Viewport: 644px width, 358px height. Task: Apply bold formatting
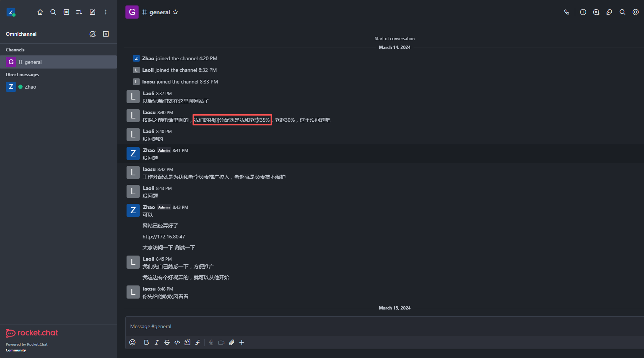tap(147, 342)
